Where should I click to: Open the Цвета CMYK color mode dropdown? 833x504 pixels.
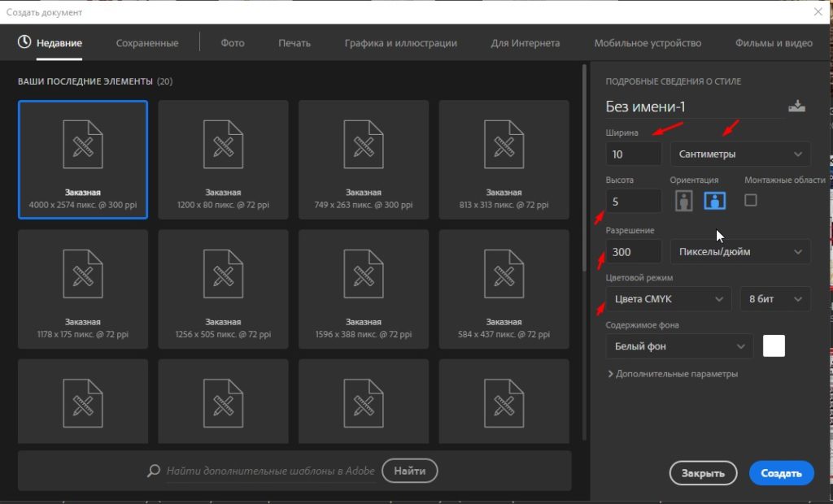pos(668,299)
